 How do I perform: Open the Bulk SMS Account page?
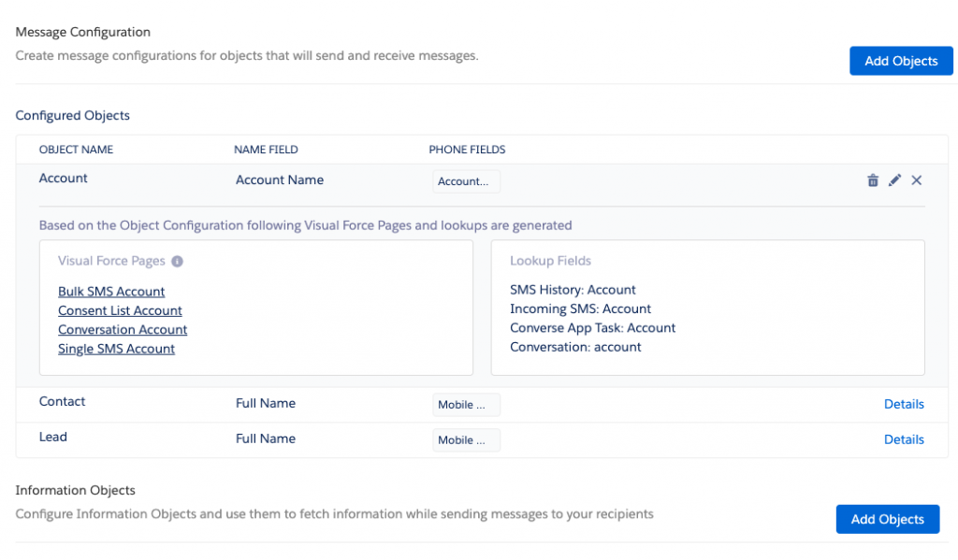coord(111,291)
